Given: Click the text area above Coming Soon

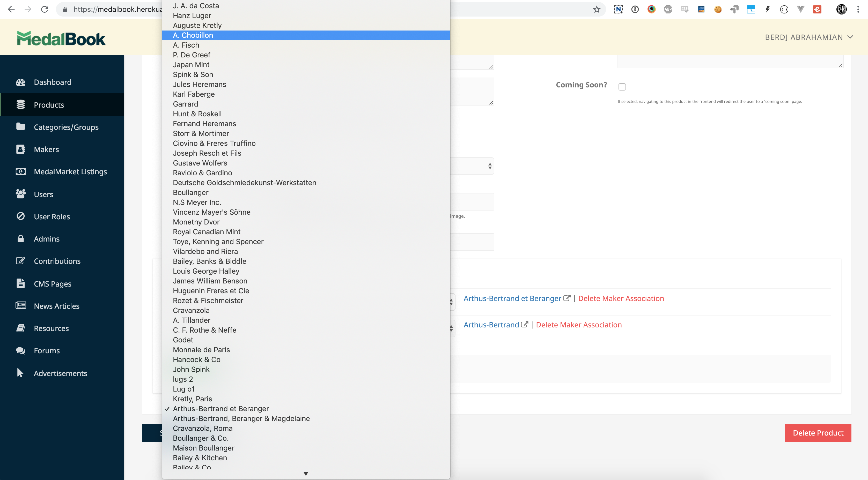Looking at the screenshot, I should coord(731,62).
